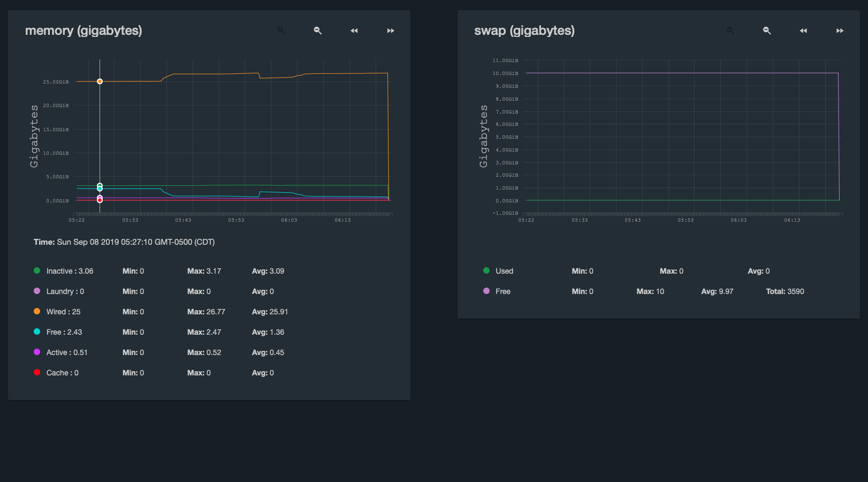This screenshot has width=868, height=482.
Task: Rewind the memory chart time range
Action: point(354,31)
